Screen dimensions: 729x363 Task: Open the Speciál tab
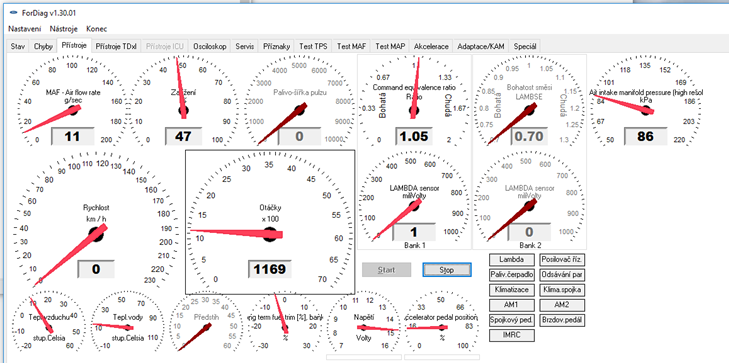click(525, 46)
